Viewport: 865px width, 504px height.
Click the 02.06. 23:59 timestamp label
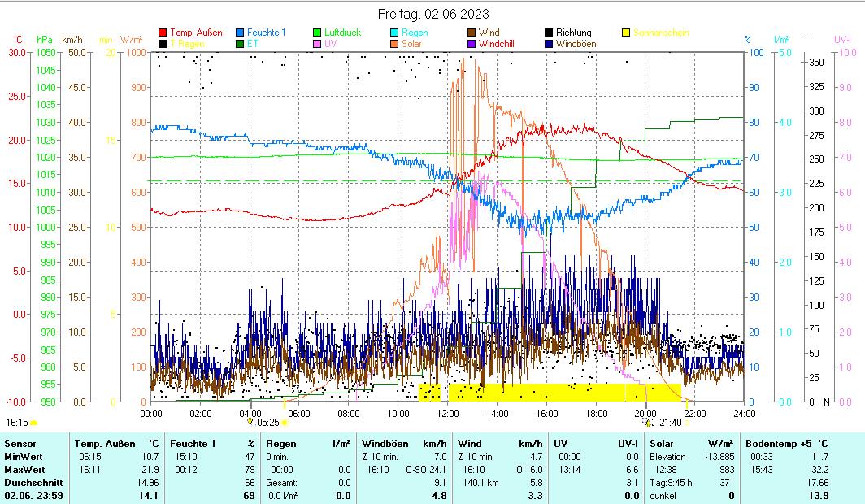tap(33, 496)
